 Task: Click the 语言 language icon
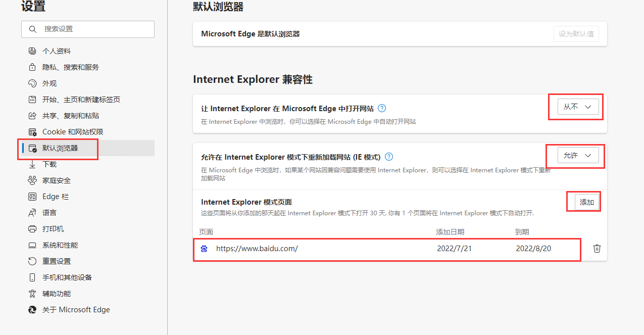point(32,213)
